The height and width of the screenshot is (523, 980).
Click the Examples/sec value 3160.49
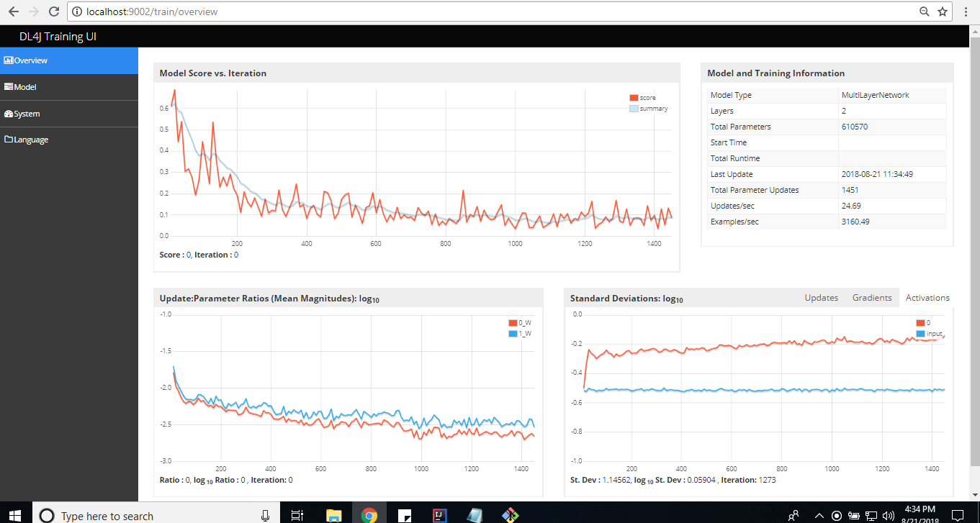coord(855,222)
